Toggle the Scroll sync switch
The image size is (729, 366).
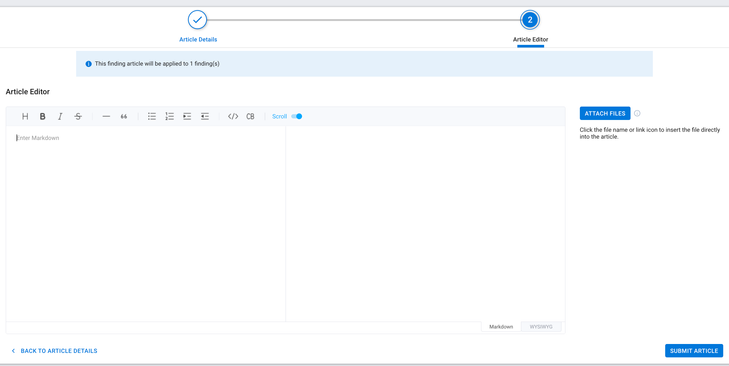(297, 116)
